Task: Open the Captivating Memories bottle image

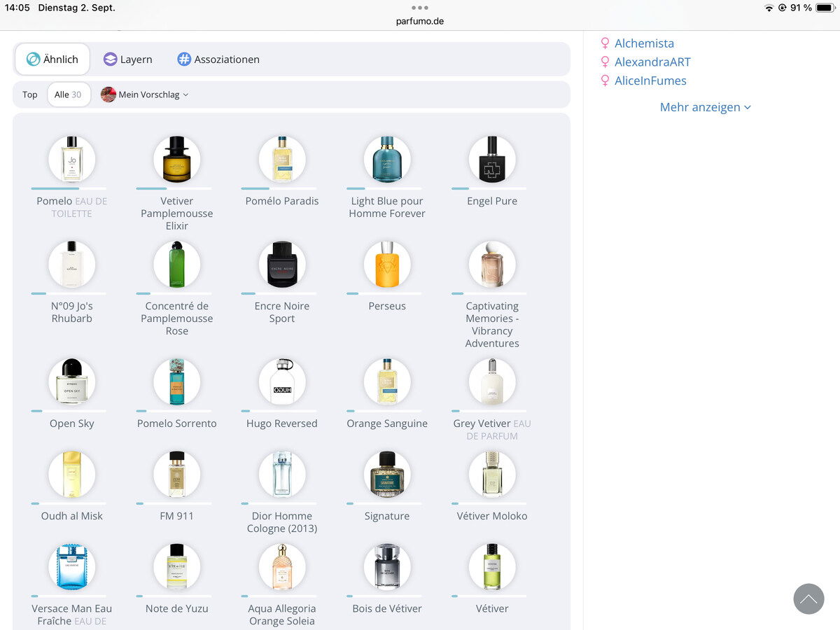Action: [492, 265]
